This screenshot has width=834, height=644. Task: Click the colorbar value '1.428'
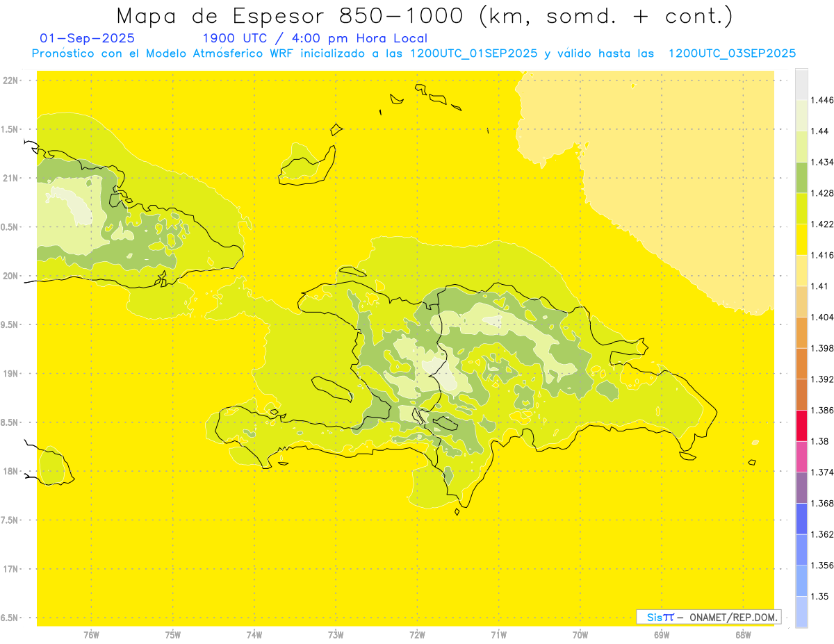pyautogui.click(x=822, y=193)
